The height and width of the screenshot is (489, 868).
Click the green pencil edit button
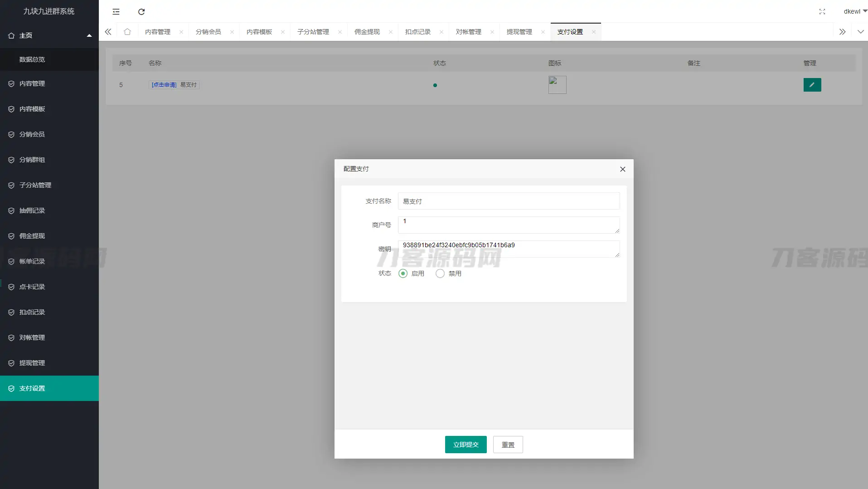coord(812,85)
